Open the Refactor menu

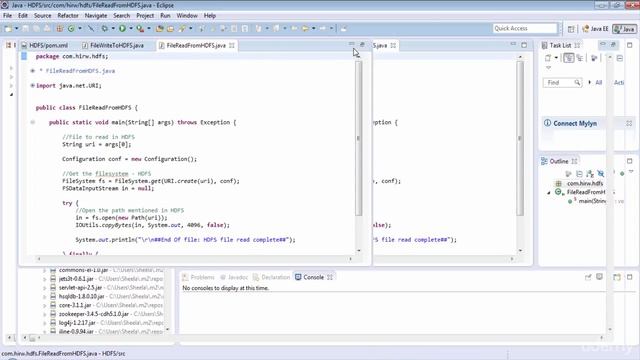[x=68, y=16]
